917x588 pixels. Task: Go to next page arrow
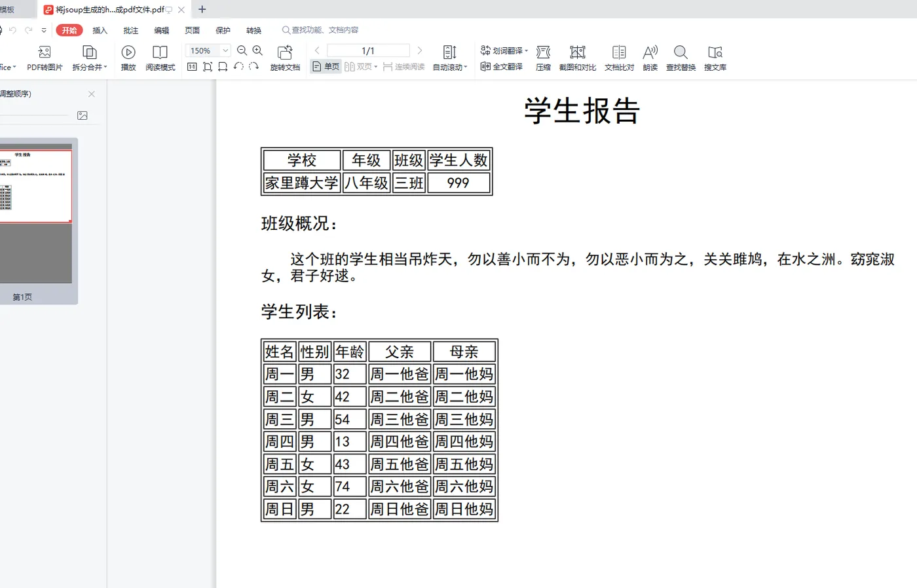(420, 50)
